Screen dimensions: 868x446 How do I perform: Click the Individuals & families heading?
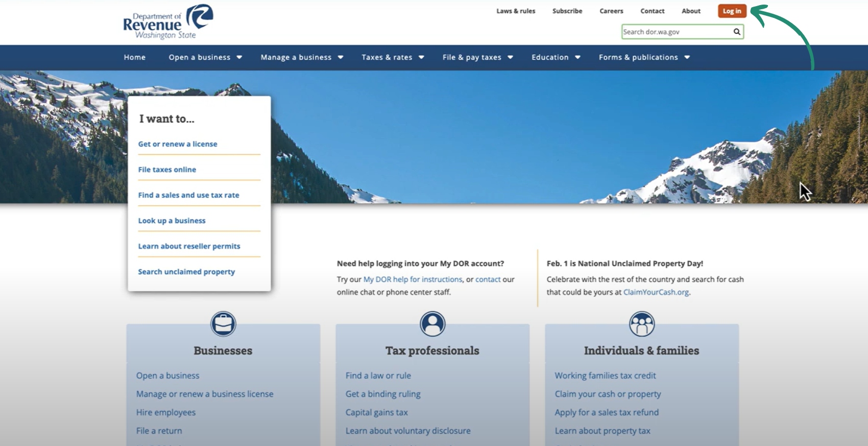642,350
